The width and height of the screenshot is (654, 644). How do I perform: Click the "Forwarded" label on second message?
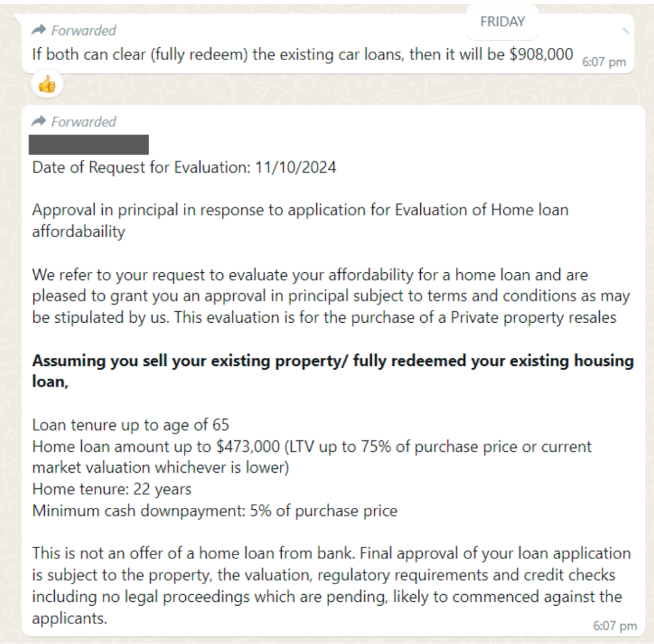point(83,121)
